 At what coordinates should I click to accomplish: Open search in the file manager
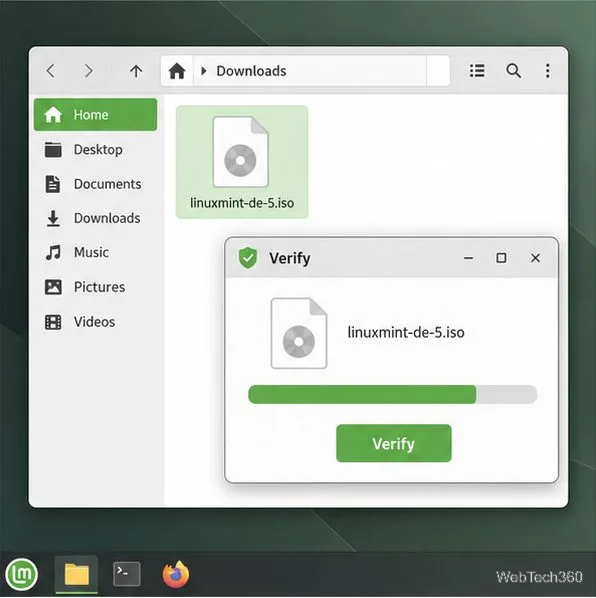point(513,71)
